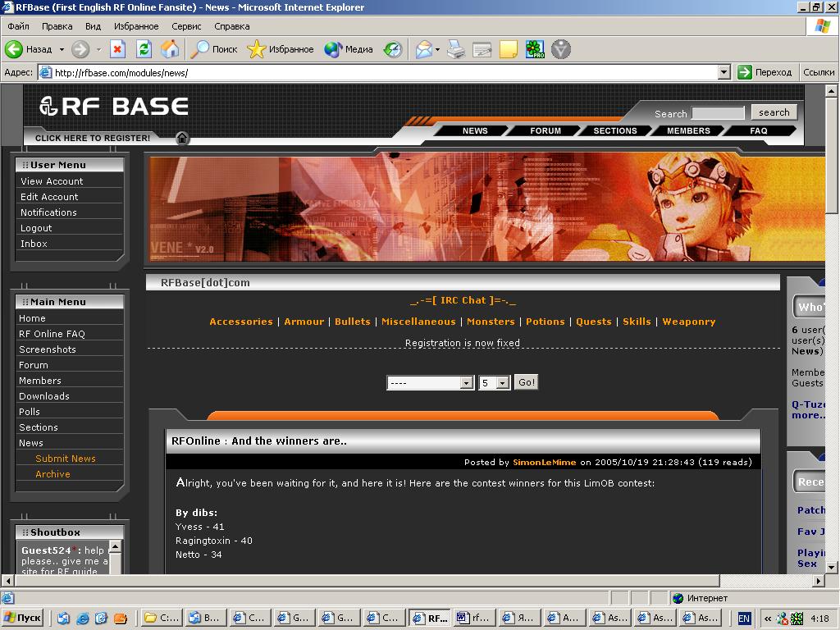Open the news topic dropdown showing ----
Image resolution: width=840 pixels, height=630 pixels.
coord(430,382)
